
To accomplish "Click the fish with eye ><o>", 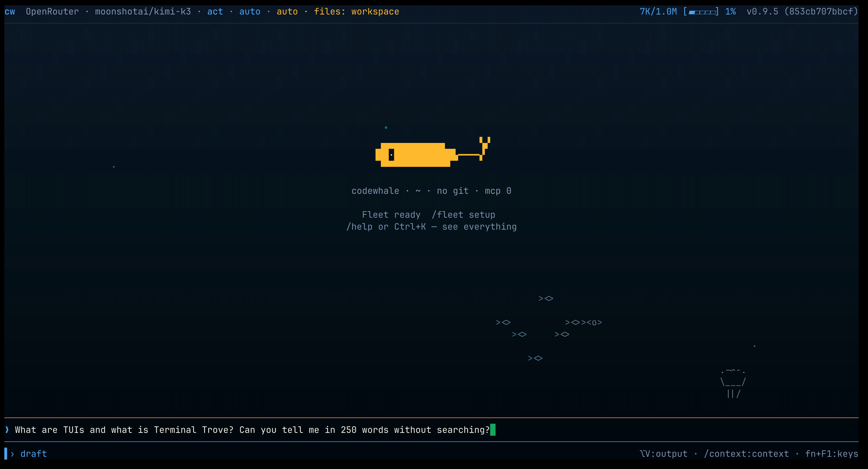I will click(592, 323).
